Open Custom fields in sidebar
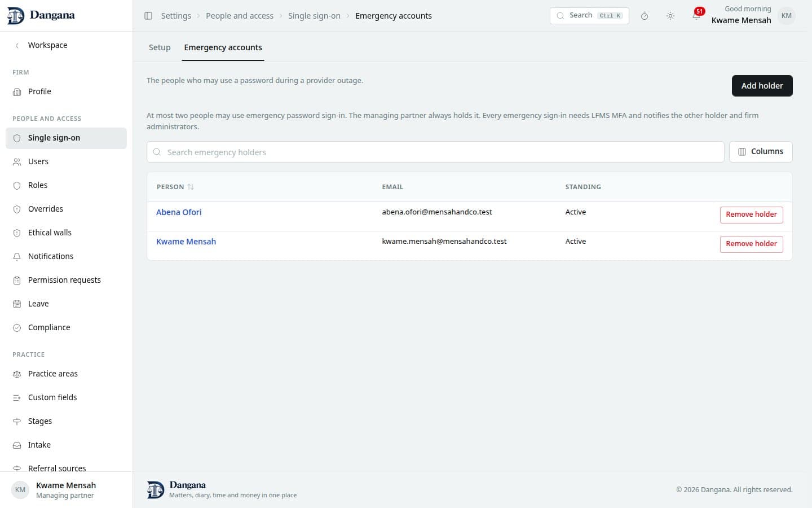812x508 pixels. 66,397
